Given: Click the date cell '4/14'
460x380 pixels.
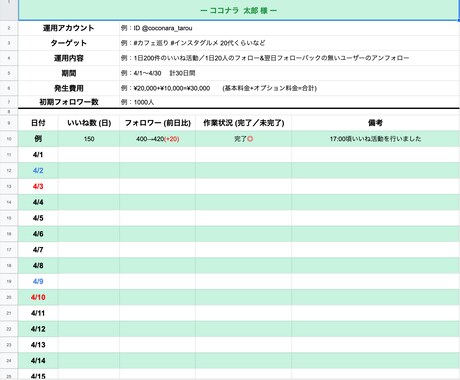Looking at the screenshot, I should [38, 360].
